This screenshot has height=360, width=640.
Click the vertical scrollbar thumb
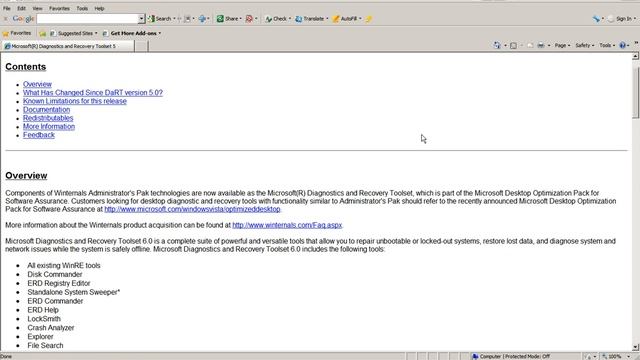(636, 93)
